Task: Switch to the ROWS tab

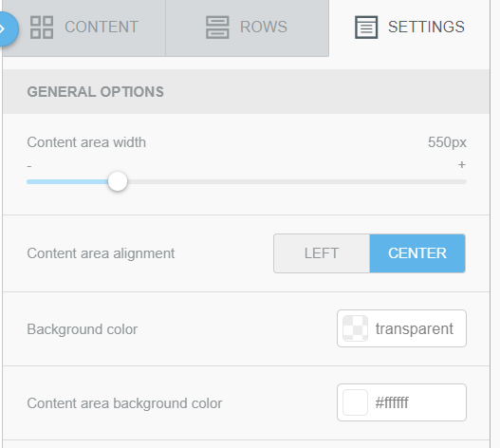Action: point(247,28)
